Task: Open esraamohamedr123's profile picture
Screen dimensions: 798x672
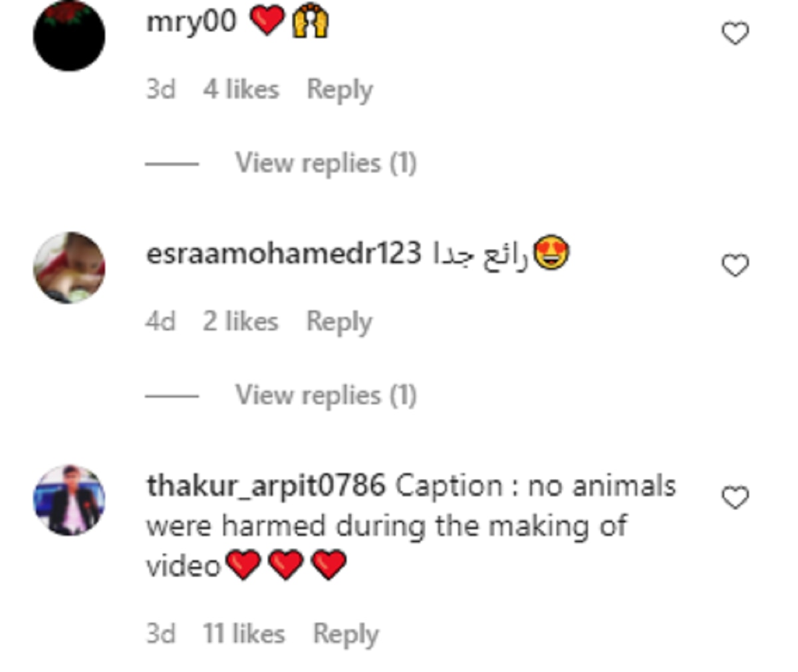Action: (69, 268)
